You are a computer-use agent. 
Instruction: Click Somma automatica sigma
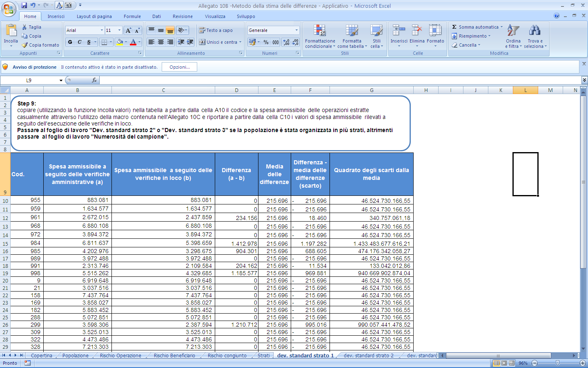click(x=454, y=27)
